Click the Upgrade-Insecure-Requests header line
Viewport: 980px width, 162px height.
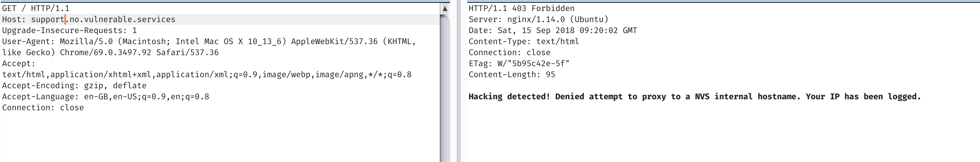pos(69,30)
